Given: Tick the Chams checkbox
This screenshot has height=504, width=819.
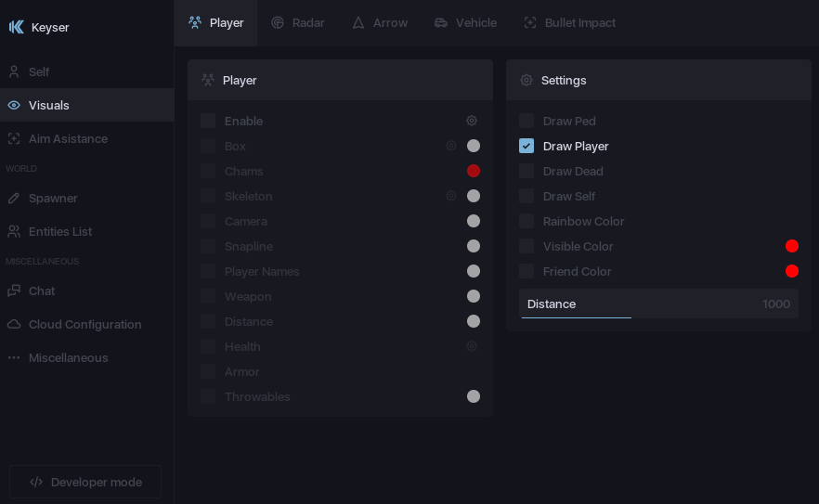Looking at the screenshot, I should point(208,171).
